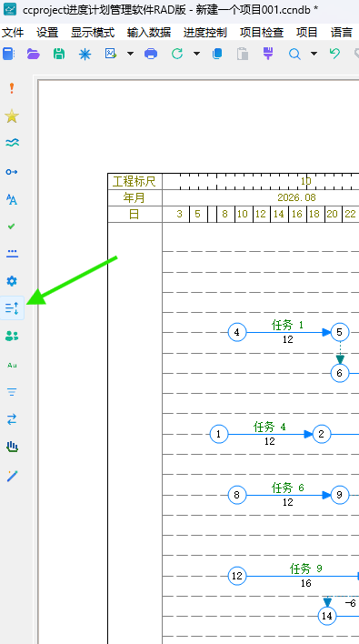Click the 工程标尺 header cell
Image resolution: width=359 pixels, height=644 pixels.
click(135, 182)
